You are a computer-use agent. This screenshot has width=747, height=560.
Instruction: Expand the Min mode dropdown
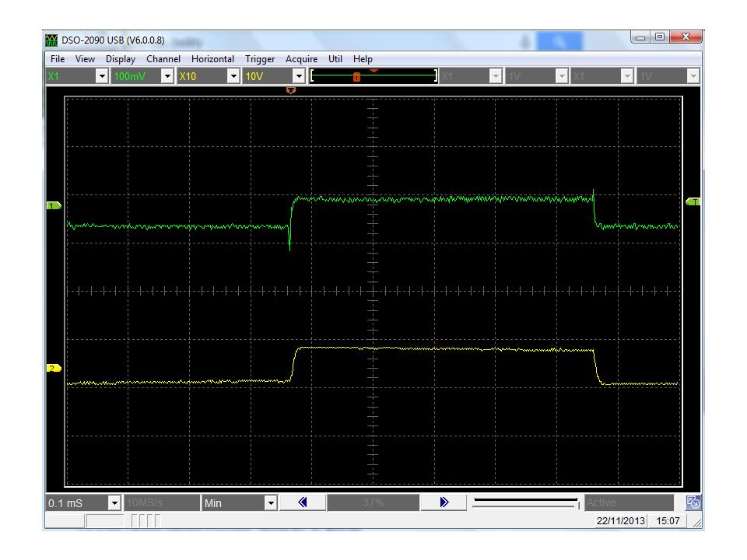[271, 503]
